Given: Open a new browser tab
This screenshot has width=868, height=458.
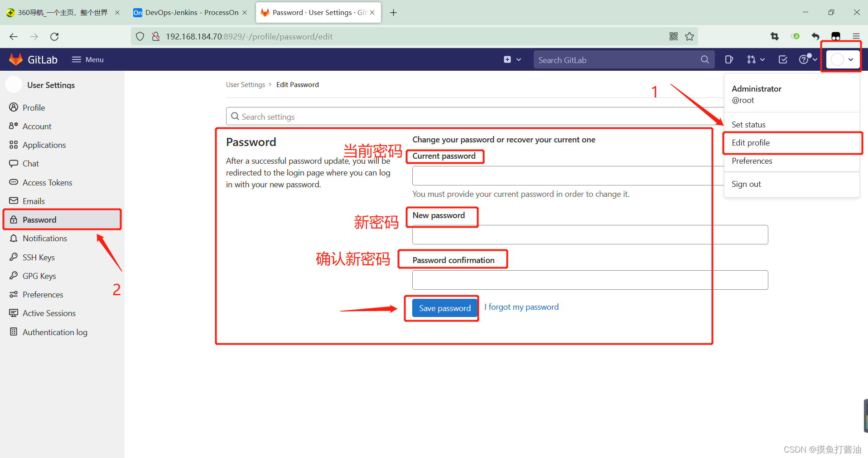Looking at the screenshot, I should pos(393,13).
